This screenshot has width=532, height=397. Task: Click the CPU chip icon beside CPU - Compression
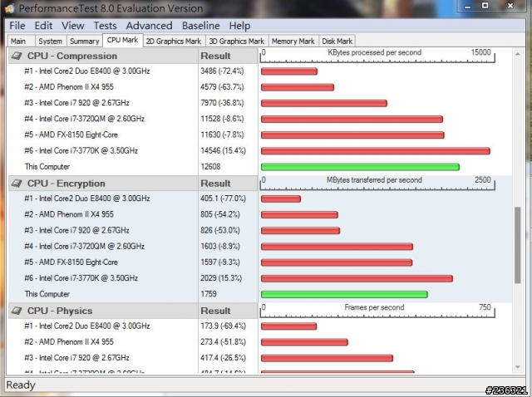click(x=17, y=56)
